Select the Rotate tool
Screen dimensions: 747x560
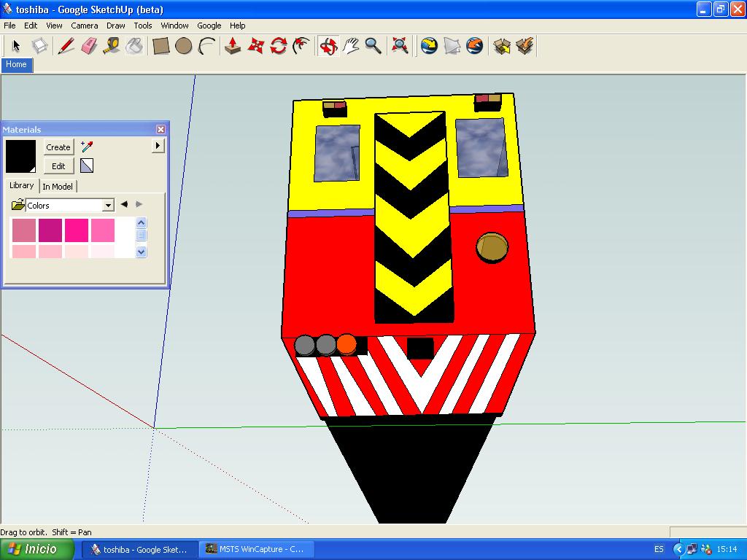click(278, 47)
